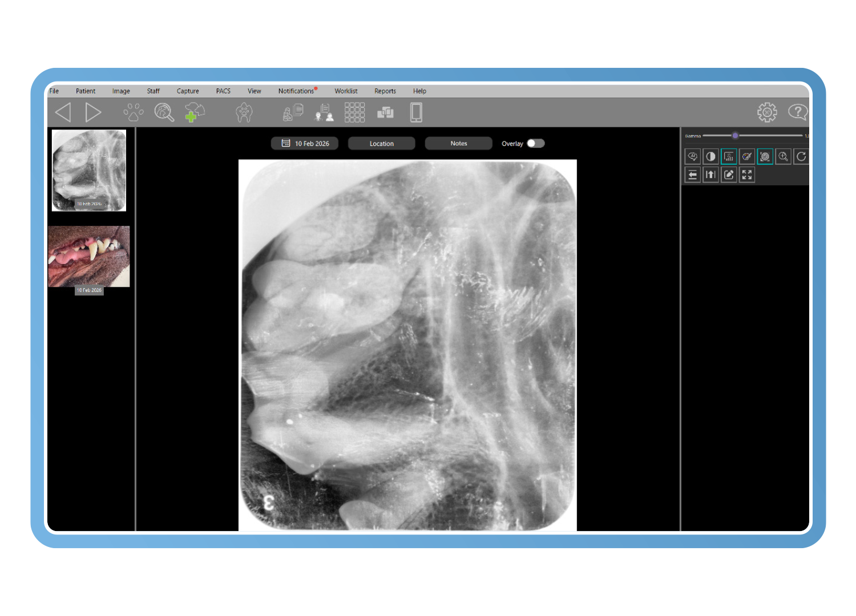Screen dimensions: 856x616
Task: Click the back arrow navigation icon
Action: click(x=63, y=112)
